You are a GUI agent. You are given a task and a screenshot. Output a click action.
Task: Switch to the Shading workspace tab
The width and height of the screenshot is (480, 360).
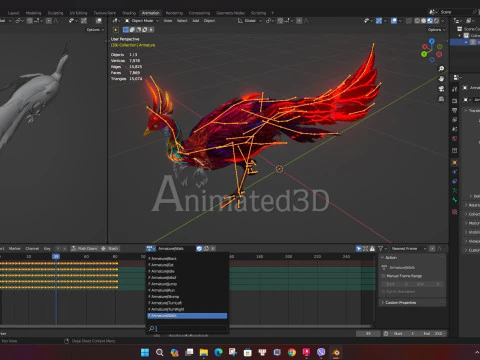(x=129, y=13)
